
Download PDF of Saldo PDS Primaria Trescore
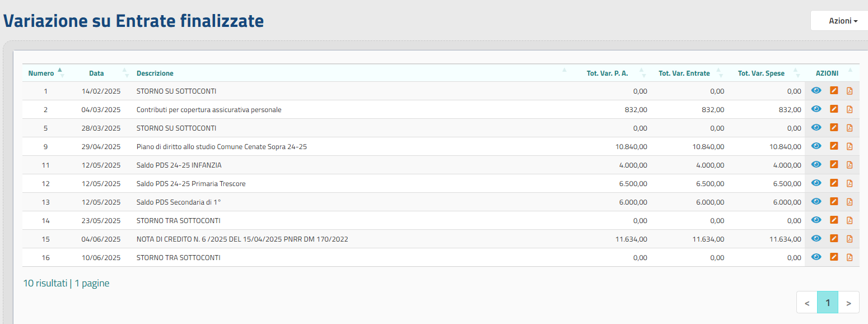coord(850,183)
